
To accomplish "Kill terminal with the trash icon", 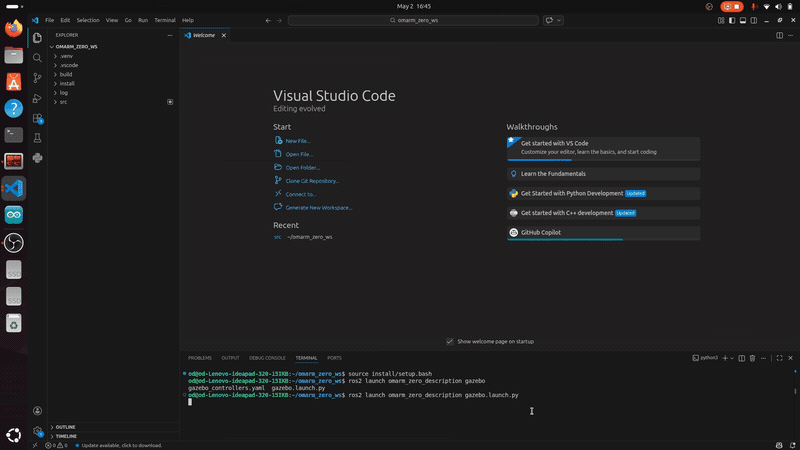I will pos(752,358).
